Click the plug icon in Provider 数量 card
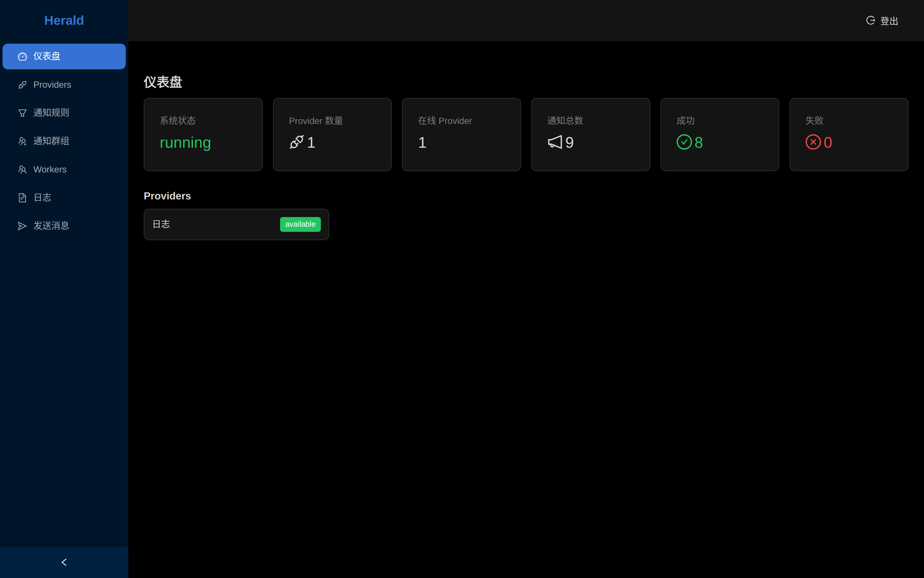Image resolution: width=924 pixels, height=578 pixels. [x=297, y=142]
